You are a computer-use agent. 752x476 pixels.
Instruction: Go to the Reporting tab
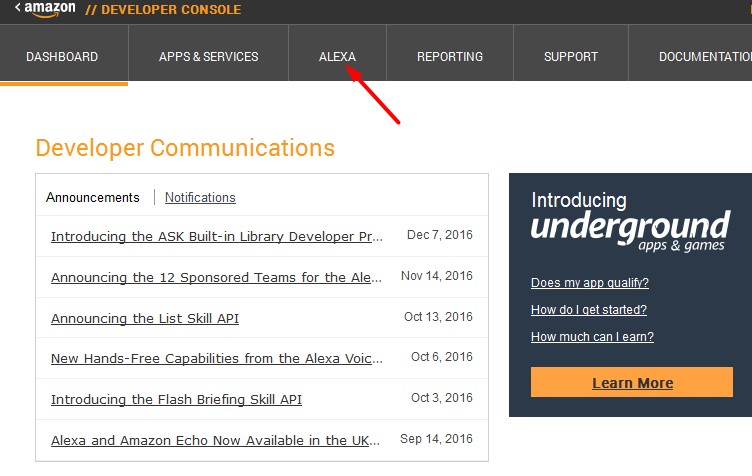pyautogui.click(x=450, y=57)
